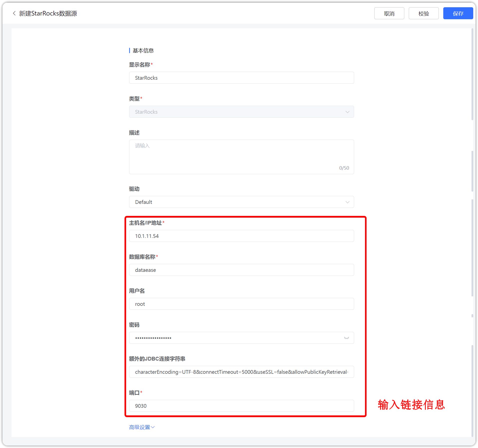Click into the 描述 textarea
This screenshot has width=478, height=448.
click(x=241, y=157)
